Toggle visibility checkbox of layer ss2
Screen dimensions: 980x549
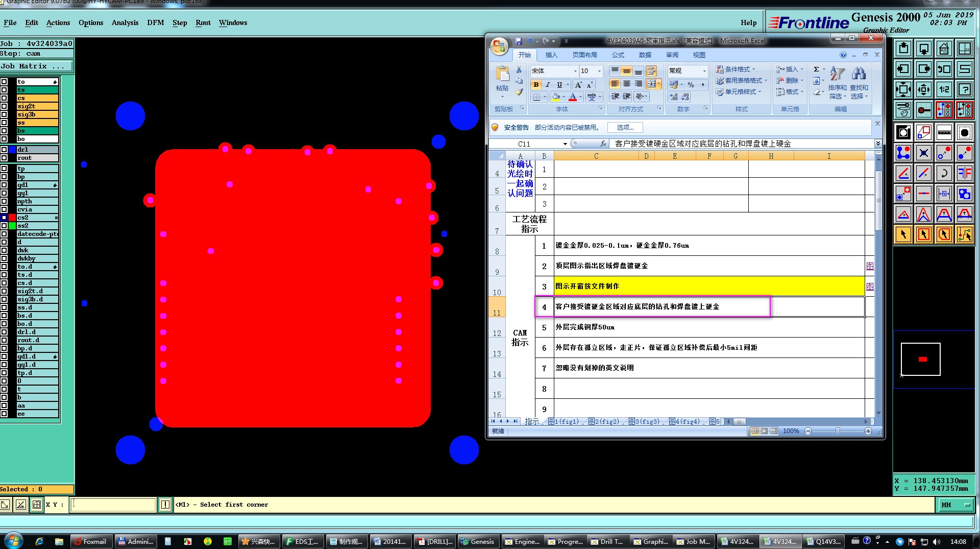4,226
